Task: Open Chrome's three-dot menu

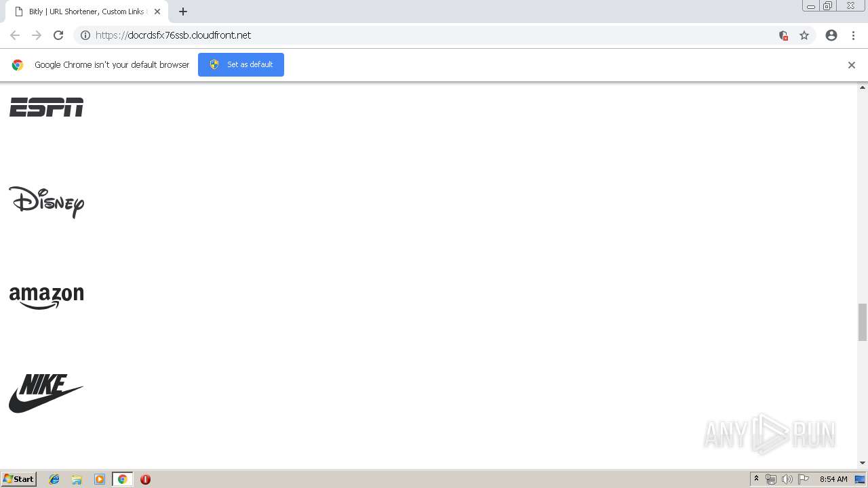Action: click(x=853, y=35)
